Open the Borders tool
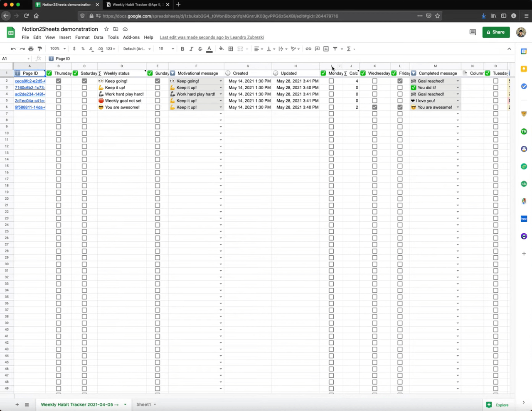 point(231,49)
